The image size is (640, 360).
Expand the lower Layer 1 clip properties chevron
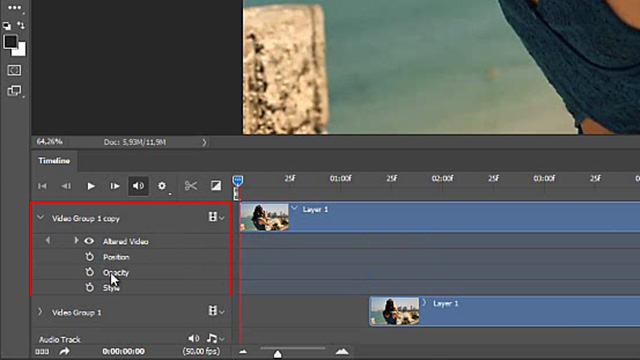tap(424, 303)
